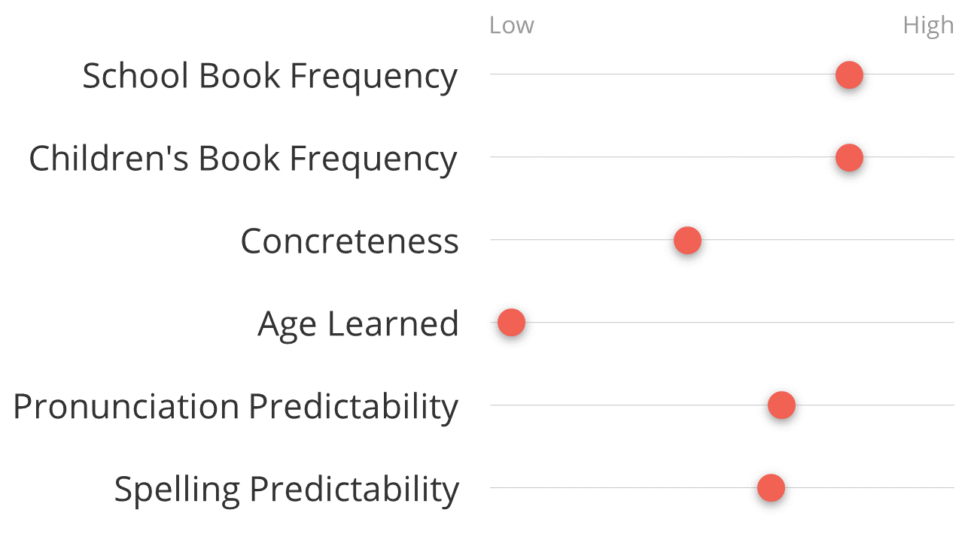
Task: Select the Pronunciation Predictability slider handle
Action: coord(781,405)
